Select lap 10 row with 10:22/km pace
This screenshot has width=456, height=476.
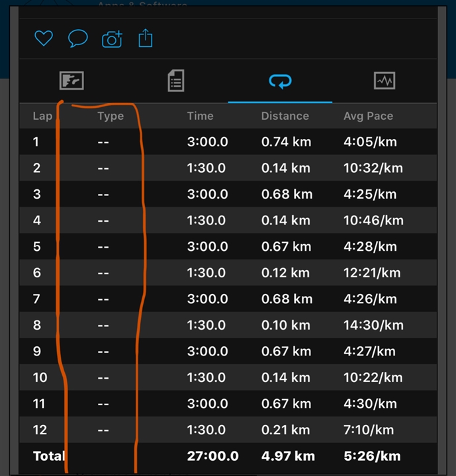228,377
